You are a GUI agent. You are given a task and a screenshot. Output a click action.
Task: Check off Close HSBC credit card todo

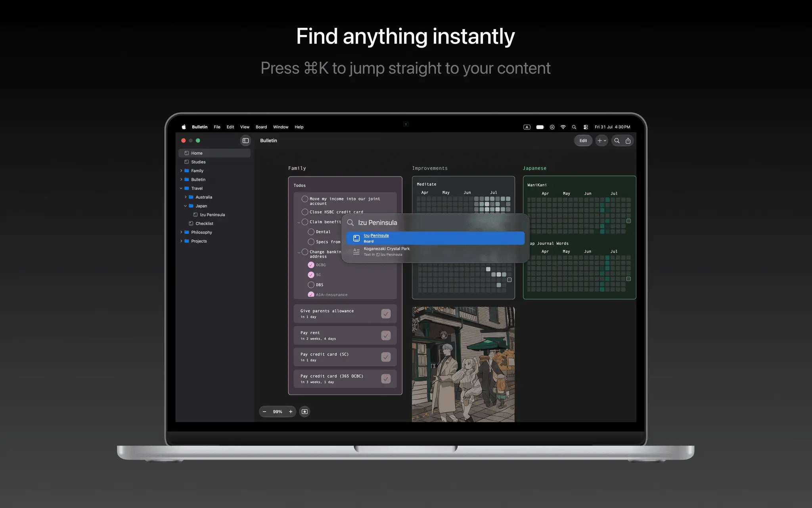(x=305, y=212)
